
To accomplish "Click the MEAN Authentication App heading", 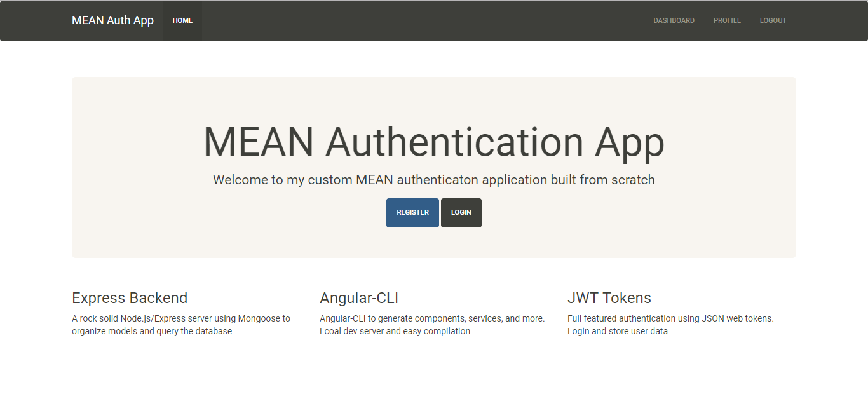I will point(434,142).
